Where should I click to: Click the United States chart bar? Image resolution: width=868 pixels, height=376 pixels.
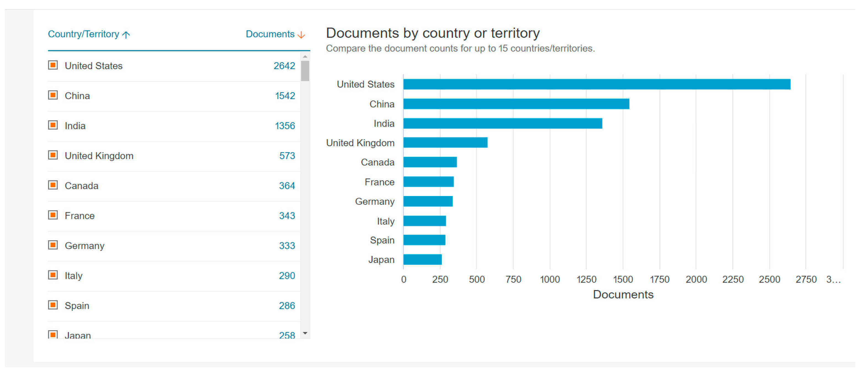[596, 84]
